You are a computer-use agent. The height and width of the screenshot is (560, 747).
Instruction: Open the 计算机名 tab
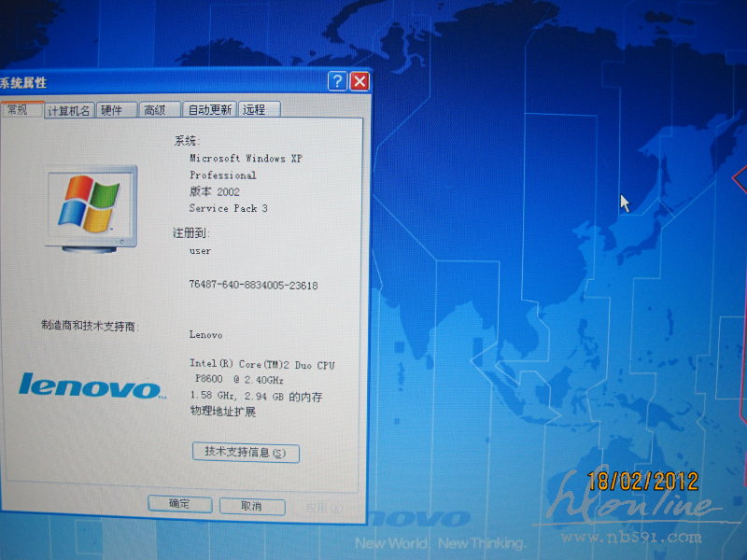point(69,110)
